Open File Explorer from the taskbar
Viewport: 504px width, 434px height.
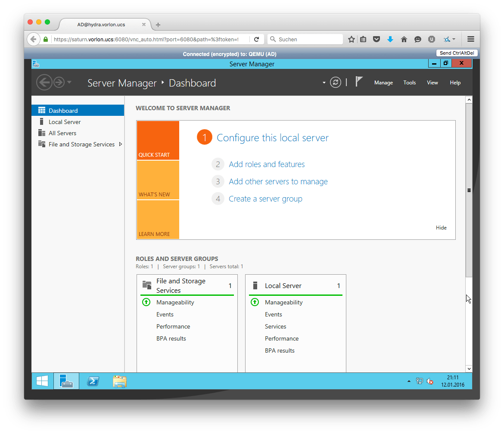click(119, 381)
